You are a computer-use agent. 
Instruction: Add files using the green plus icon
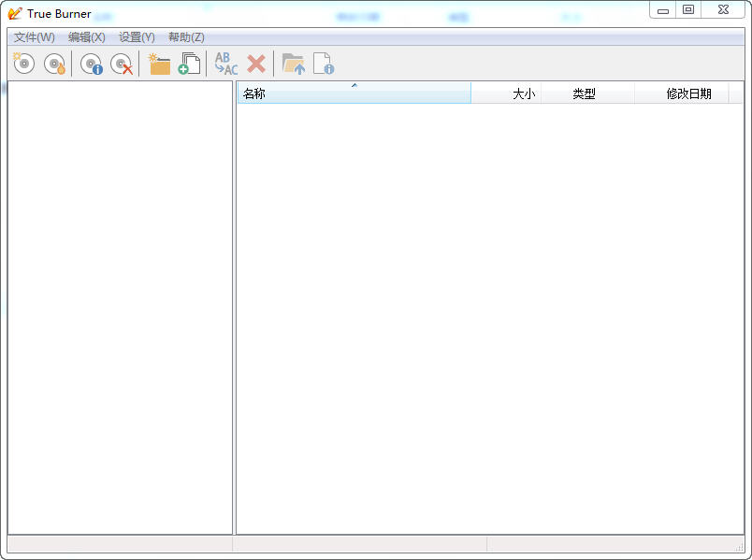click(189, 63)
